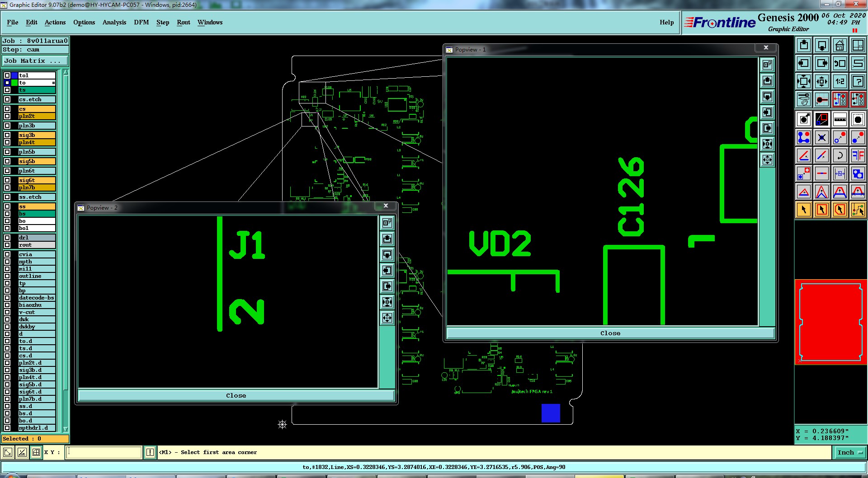Open the wrench and palette settings icon

(803, 99)
